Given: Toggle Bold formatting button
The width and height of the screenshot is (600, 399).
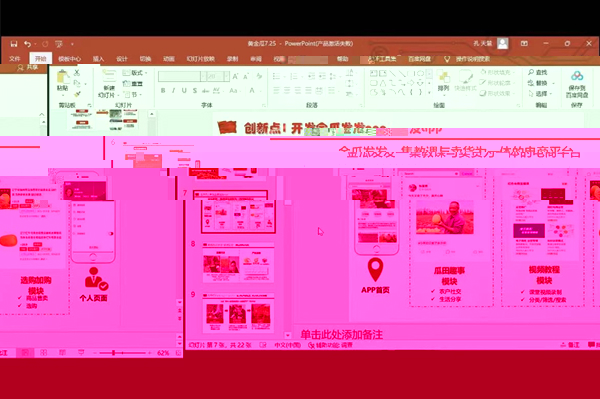Looking at the screenshot, I should [x=163, y=91].
